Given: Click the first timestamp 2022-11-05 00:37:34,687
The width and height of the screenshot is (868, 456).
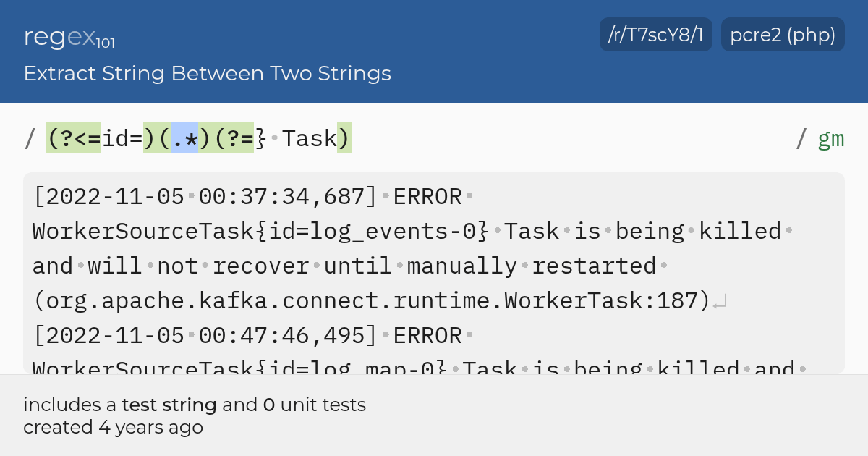Looking at the screenshot, I should pos(205,196).
